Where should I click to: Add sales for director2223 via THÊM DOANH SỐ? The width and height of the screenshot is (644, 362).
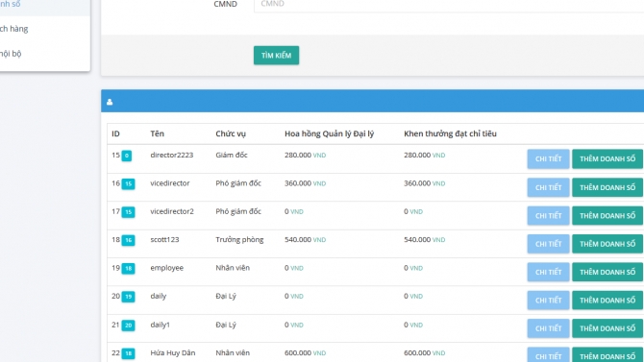(x=607, y=158)
